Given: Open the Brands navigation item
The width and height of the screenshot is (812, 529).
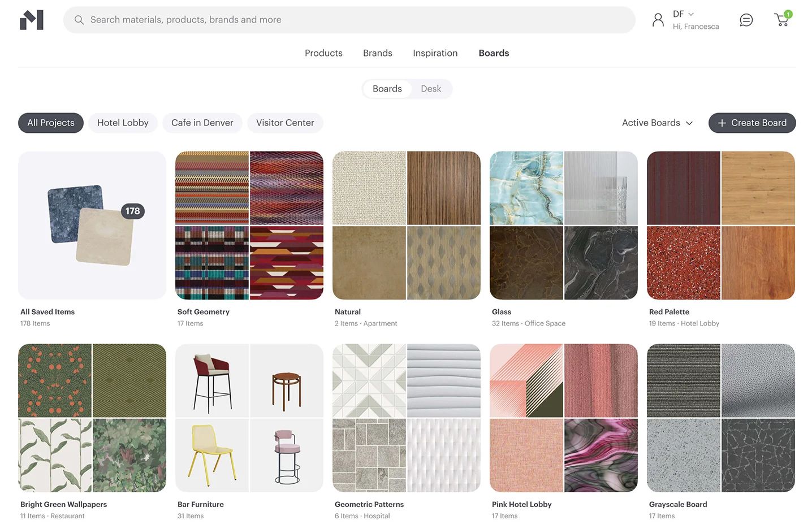Looking at the screenshot, I should pyautogui.click(x=377, y=53).
